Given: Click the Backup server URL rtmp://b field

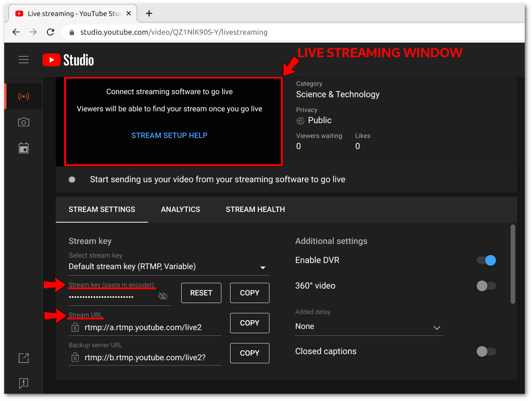Looking at the screenshot, I should [x=145, y=358].
